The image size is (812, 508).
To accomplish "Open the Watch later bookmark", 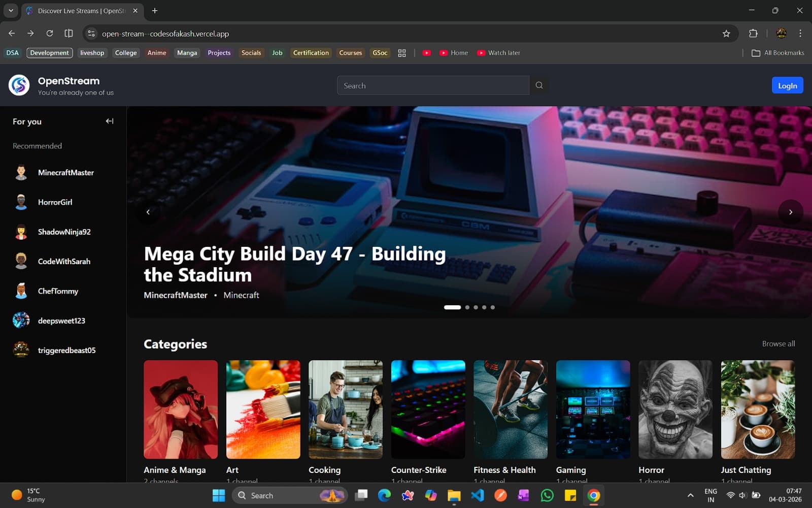I will pos(498,53).
